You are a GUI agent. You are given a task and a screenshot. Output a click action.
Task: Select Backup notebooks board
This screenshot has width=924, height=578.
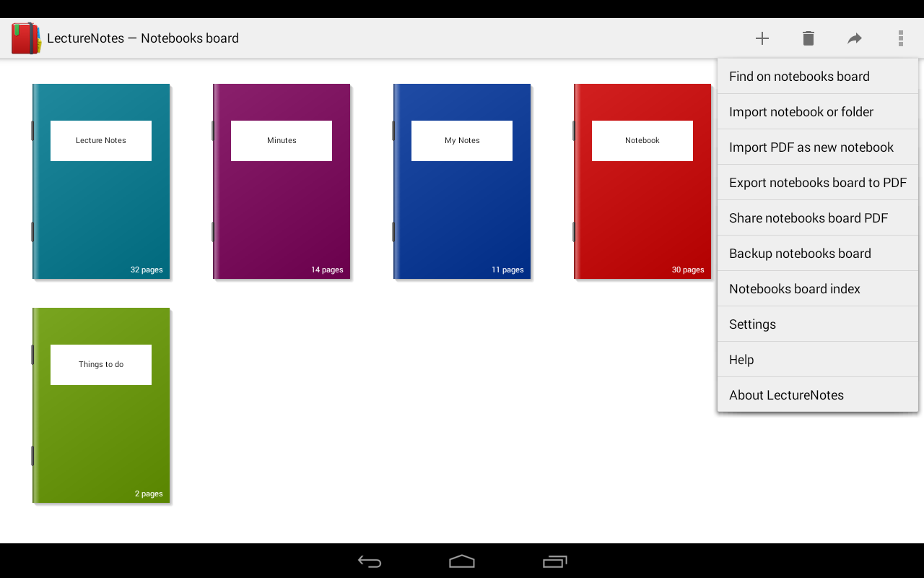pyautogui.click(x=800, y=253)
